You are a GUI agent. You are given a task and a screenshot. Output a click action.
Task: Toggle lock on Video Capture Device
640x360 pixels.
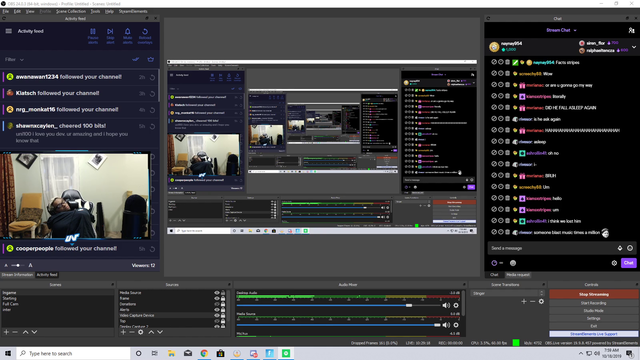223,316
